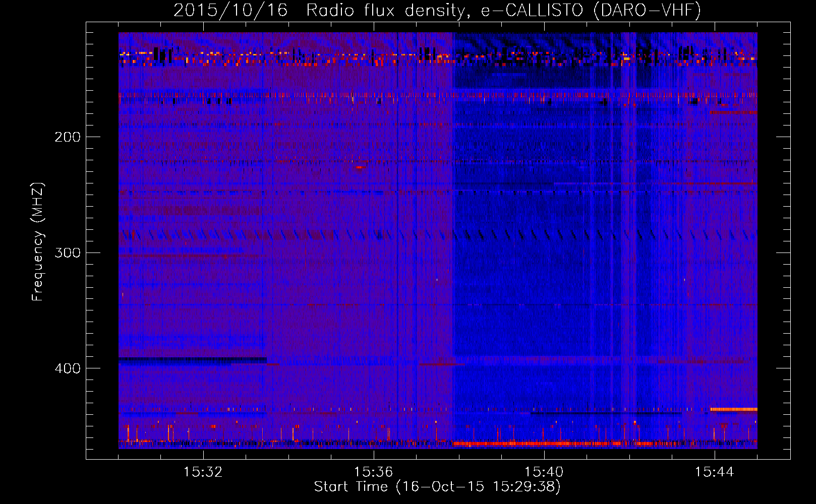
Task: Click the 200 frequency tick label
Action: (68, 137)
